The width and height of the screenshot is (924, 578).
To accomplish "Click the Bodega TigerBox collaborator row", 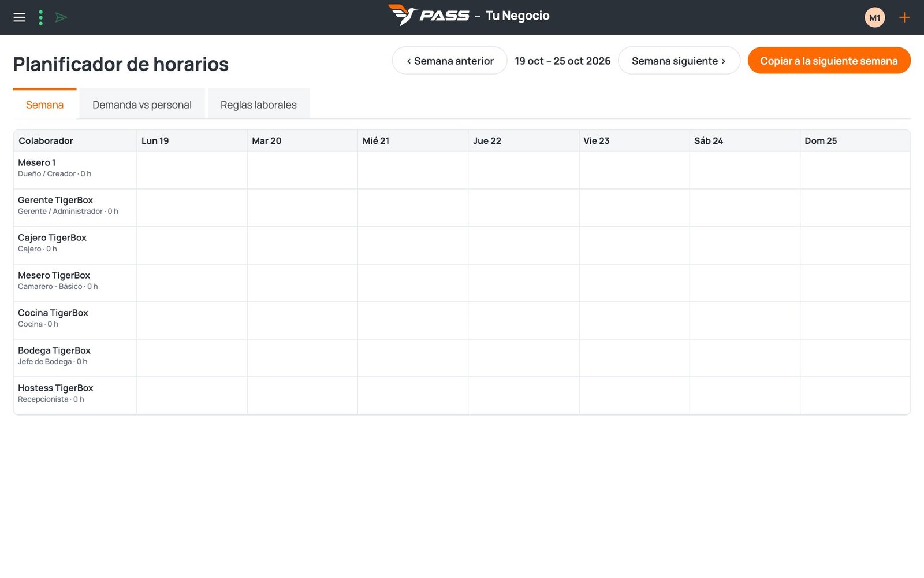I will coord(462,358).
